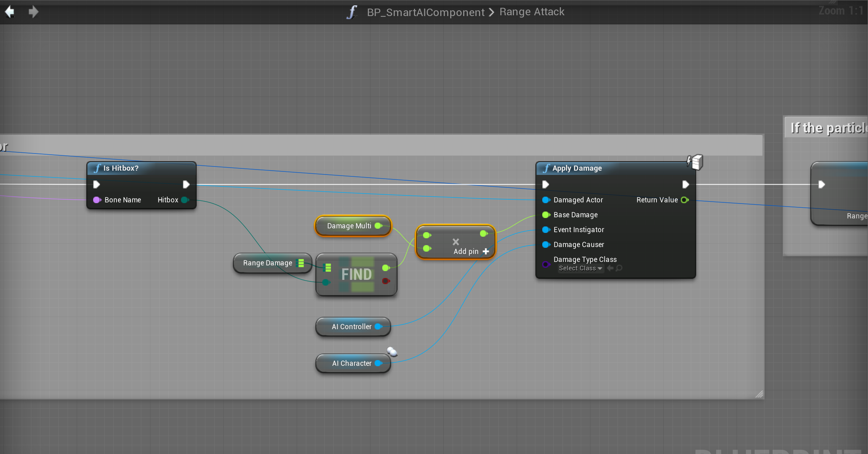Click the Add pin plus icon

486,251
